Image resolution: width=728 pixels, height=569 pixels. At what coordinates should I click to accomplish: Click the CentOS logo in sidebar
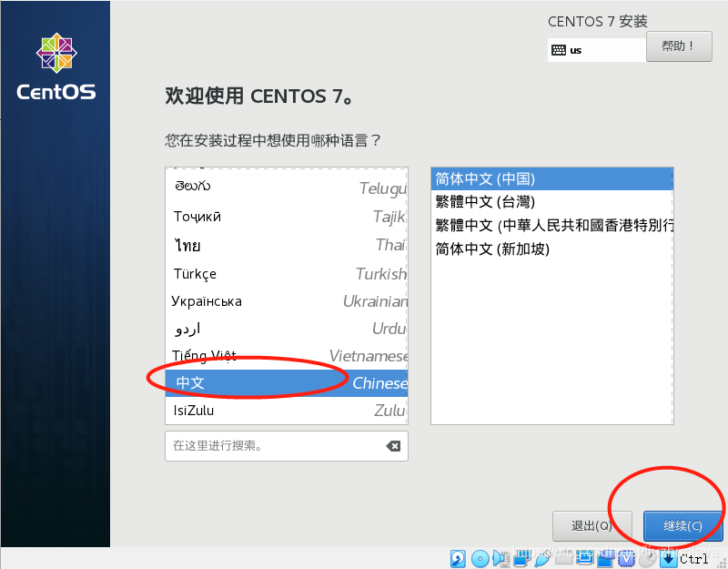pyautogui.click(x=56, y=66)
